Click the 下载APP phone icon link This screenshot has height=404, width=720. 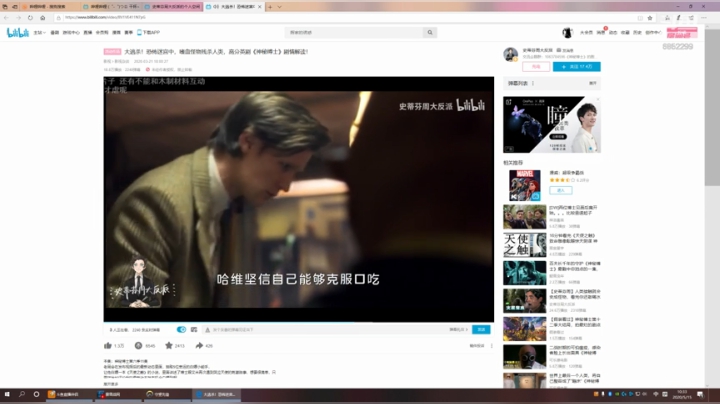pyautogui.click(x=148, y=33)
